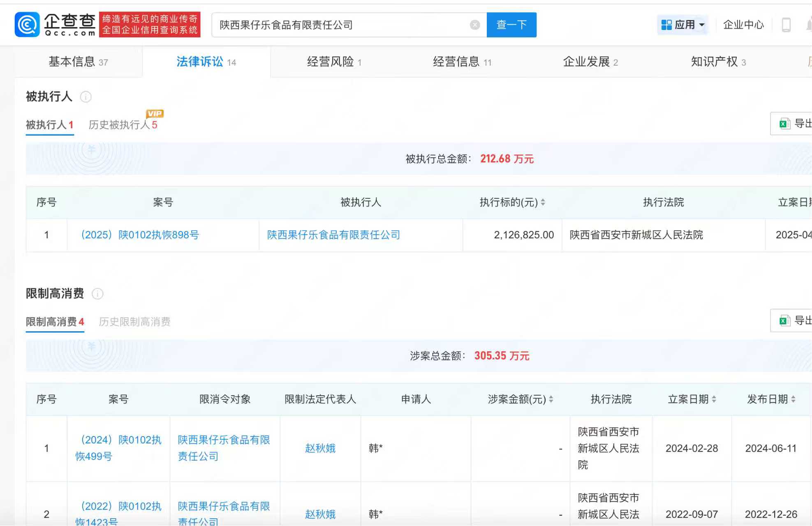Clear the search box with the X icon
Screen dimensions: 812x526
[475, 25]
